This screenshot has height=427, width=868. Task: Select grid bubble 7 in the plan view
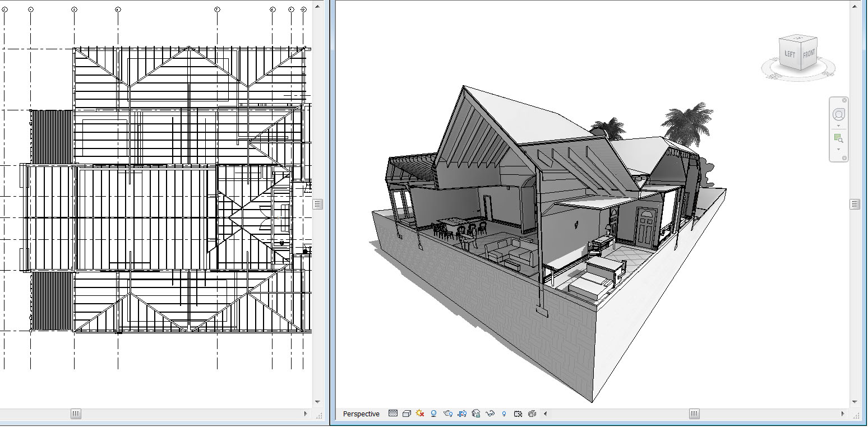point(217,10)
